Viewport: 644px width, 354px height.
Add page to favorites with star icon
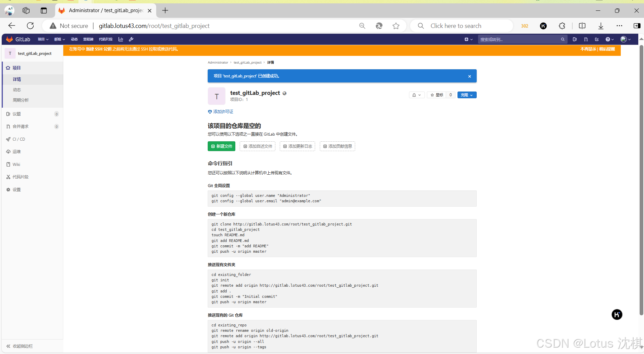[396, 26]
